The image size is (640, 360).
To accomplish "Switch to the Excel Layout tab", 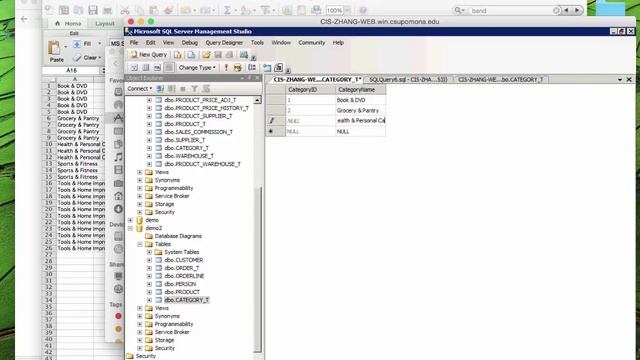I will [x=104, y=24].
